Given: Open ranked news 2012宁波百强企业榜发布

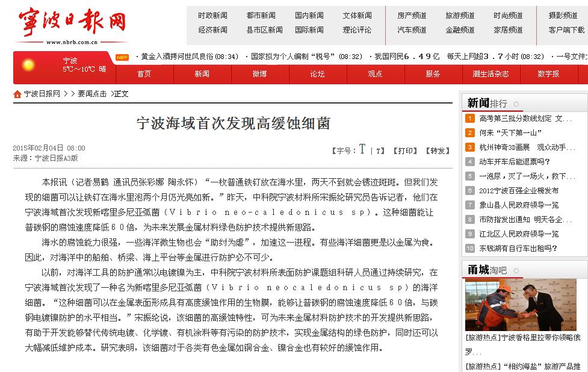Looking at the screenshot, I should click(519, 190).
